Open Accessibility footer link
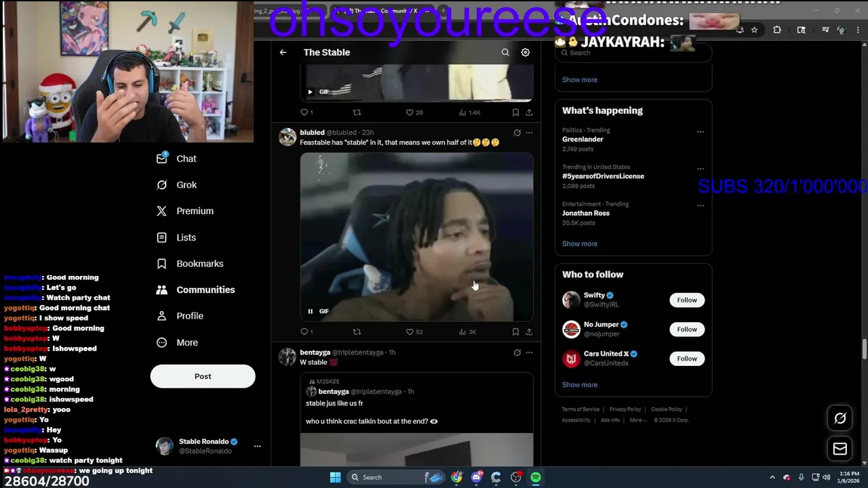868x488 pixels. coord(576,420)
